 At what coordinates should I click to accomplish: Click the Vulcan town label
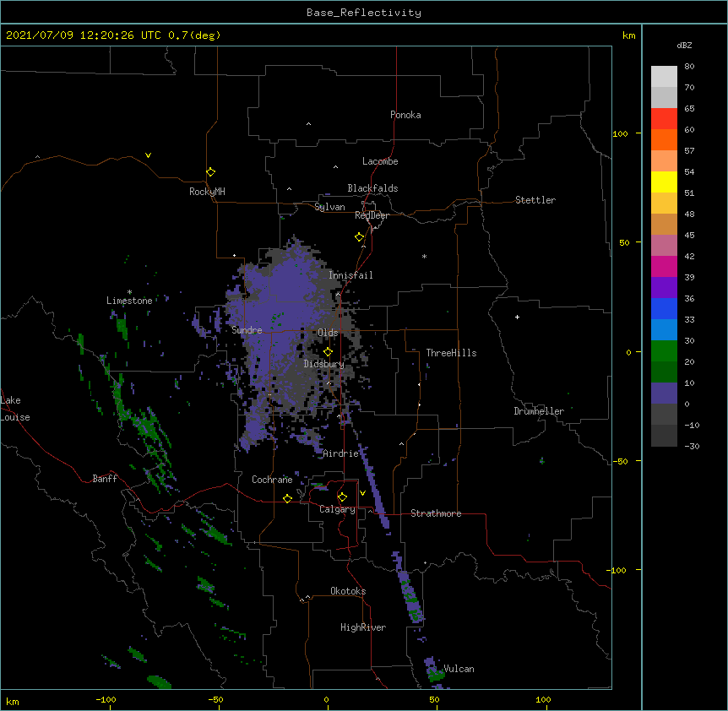pyautogui.click(x=459, y=669)
